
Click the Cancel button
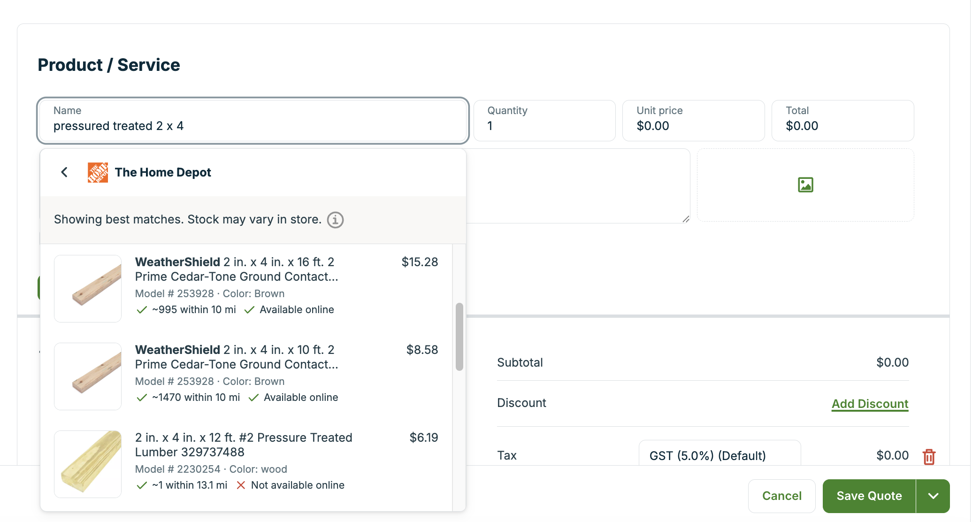tap(781, 496)
